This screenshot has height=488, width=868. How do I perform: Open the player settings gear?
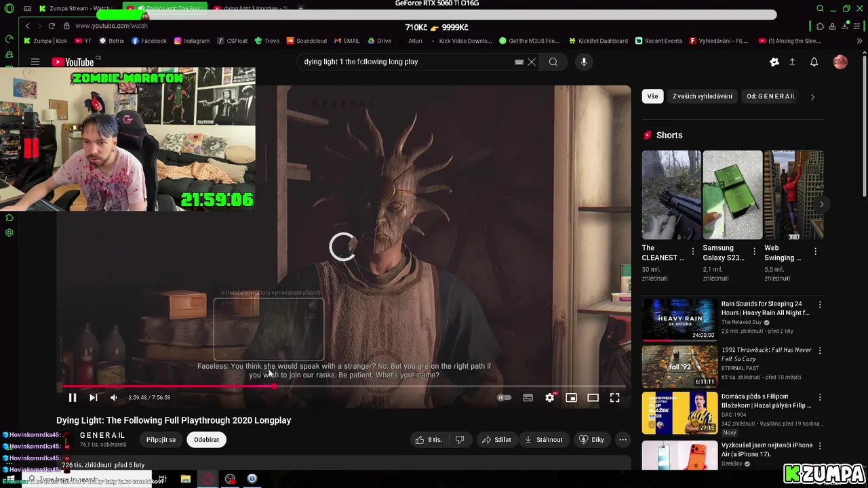coord(550,398)
